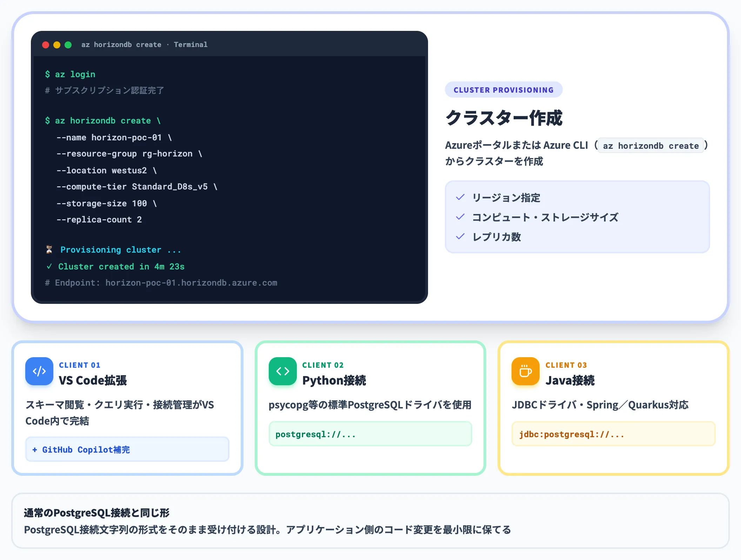The width and height of the screenshot is (741, 560).
Task: Click the CLIENT 03 label
Action: coord(566,365)
